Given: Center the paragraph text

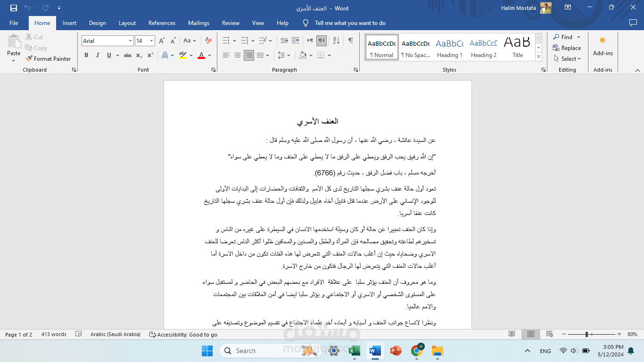Looking at the screenshot, I should (x=237, y=55).
